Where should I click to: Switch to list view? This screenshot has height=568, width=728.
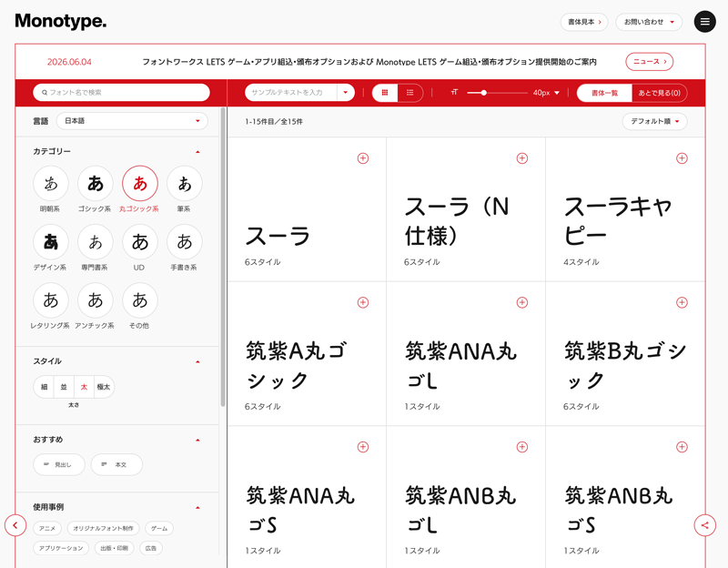click(x=410, y=93)
